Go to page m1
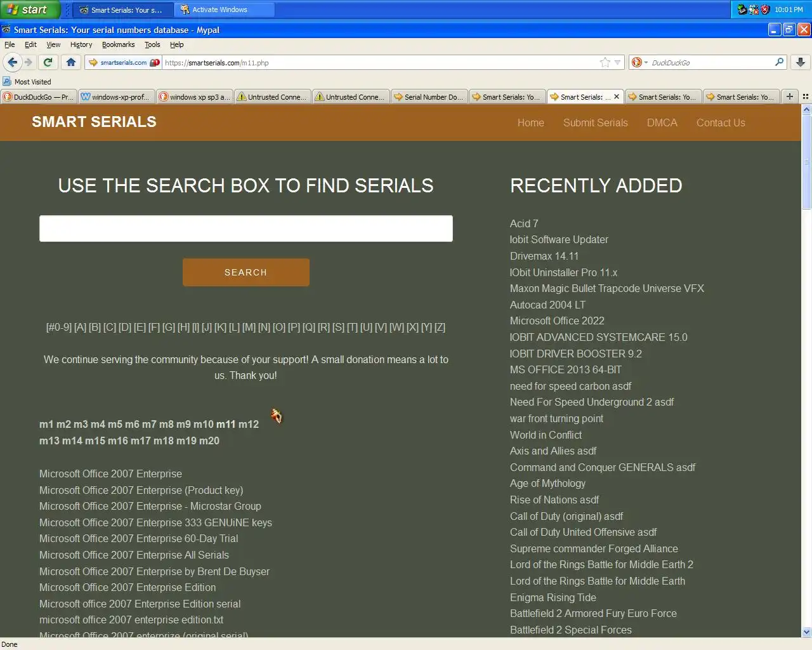Image resolution: width=812 pixels, height=650 pixels. pyautogui.click(x=46, y=424)
